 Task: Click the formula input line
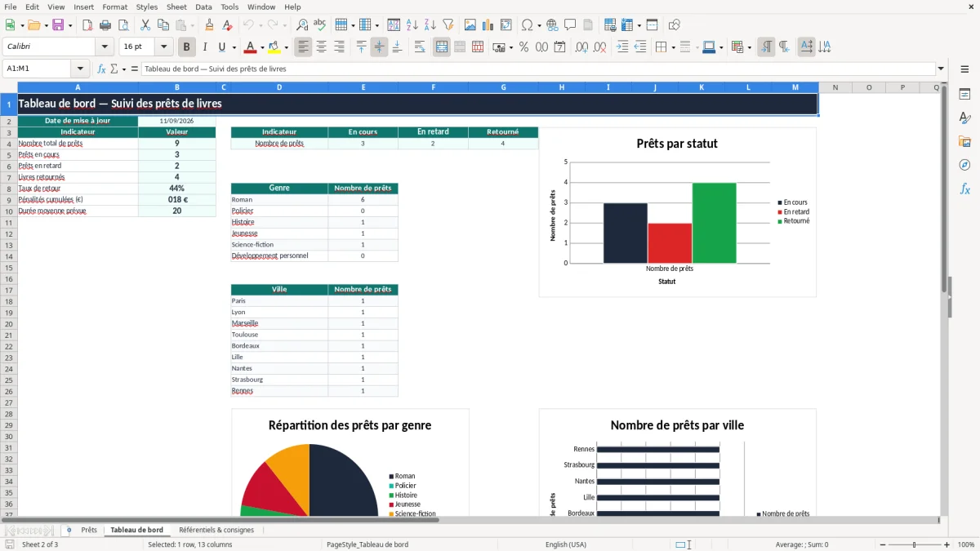538,69
